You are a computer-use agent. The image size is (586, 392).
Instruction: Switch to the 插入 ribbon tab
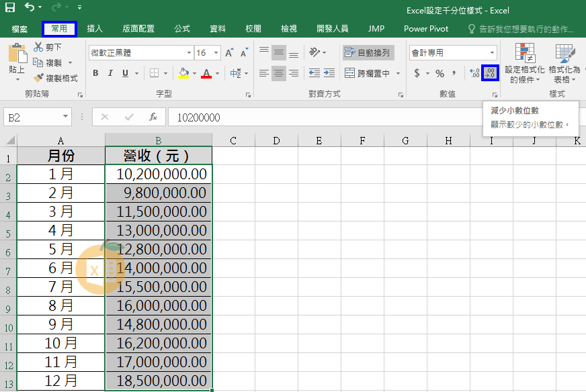coord(95,29)
